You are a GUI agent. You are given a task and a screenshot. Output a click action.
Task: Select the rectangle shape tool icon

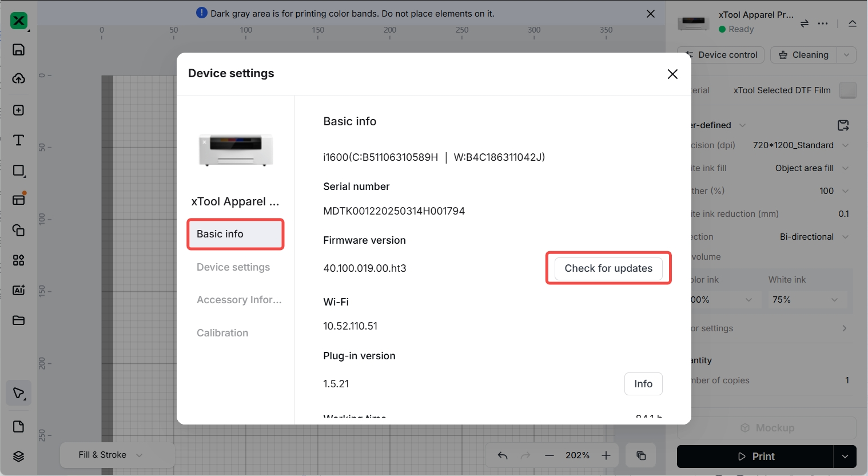tap(19, 170)
